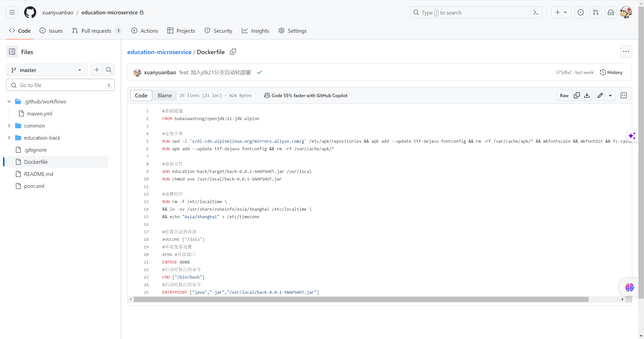Open the hamburger navigation menu
This screenshot has height=339, width=644.
(x=12, y=12)
